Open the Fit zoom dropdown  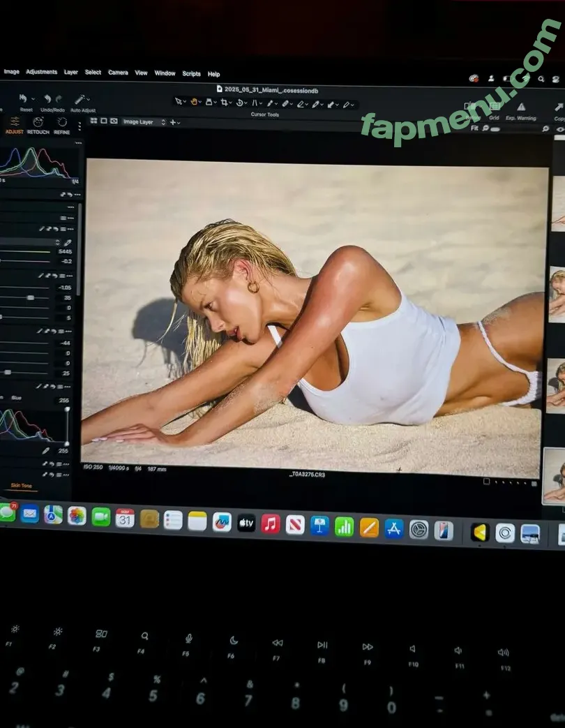[475, 128]
